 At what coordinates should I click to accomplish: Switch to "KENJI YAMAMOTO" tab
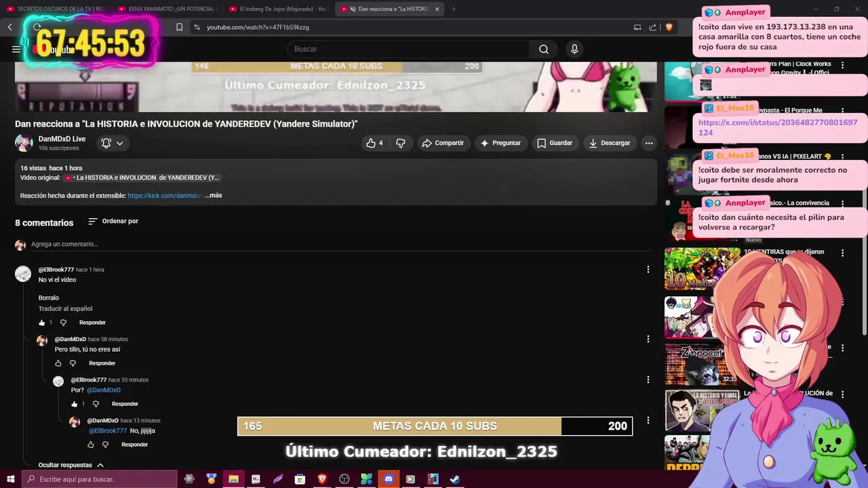167,9
